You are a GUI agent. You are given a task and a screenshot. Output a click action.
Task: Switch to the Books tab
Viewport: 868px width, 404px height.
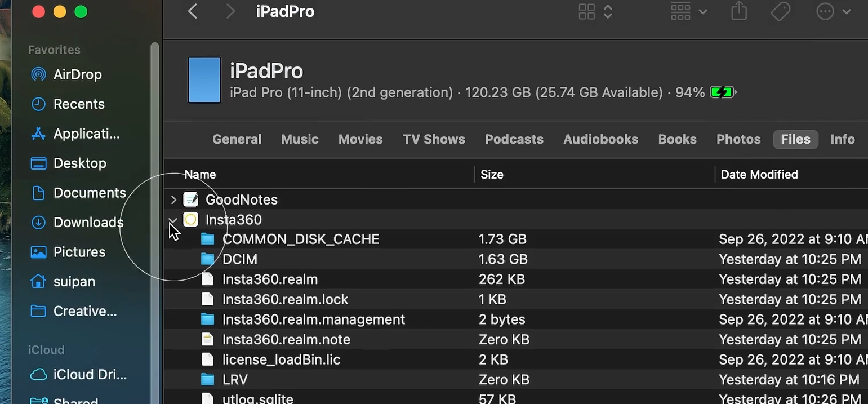click(x=678, y=139)
